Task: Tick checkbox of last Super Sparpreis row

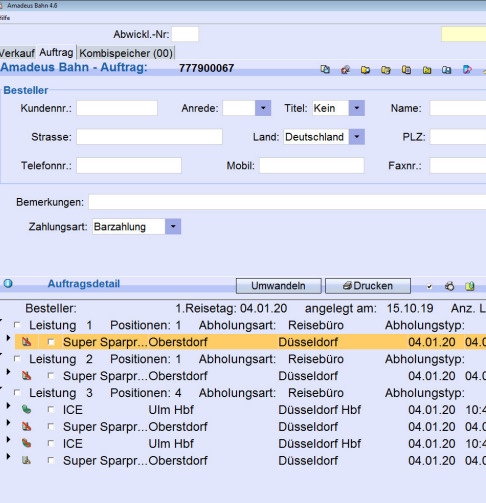Action: 51,460
